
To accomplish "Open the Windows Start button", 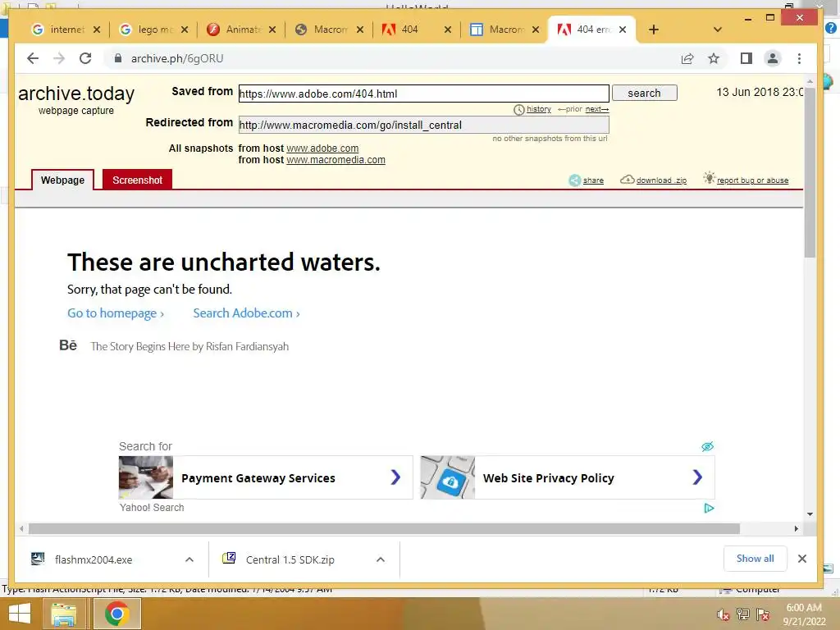I will pyautogui.click(x=20, y=614).
